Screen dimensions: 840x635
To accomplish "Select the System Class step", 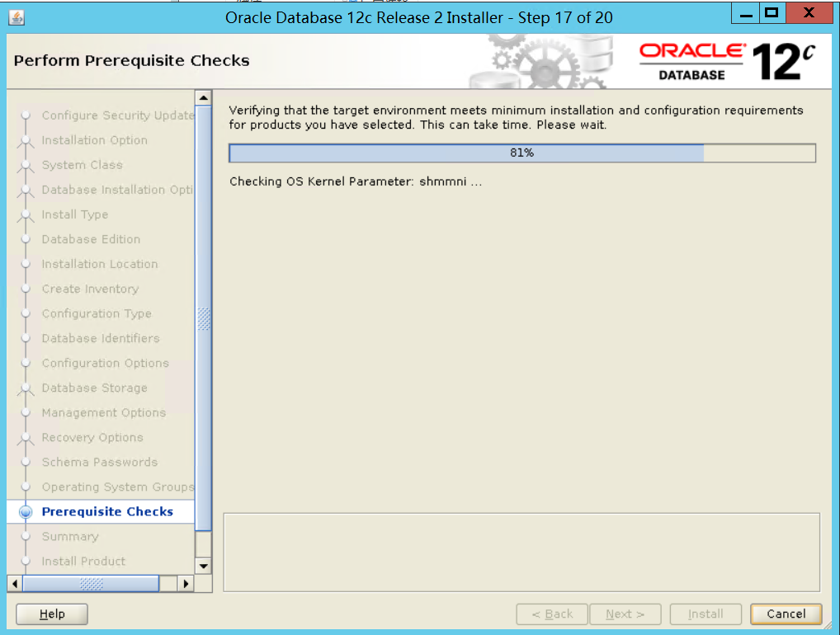I will pos(82,165).
